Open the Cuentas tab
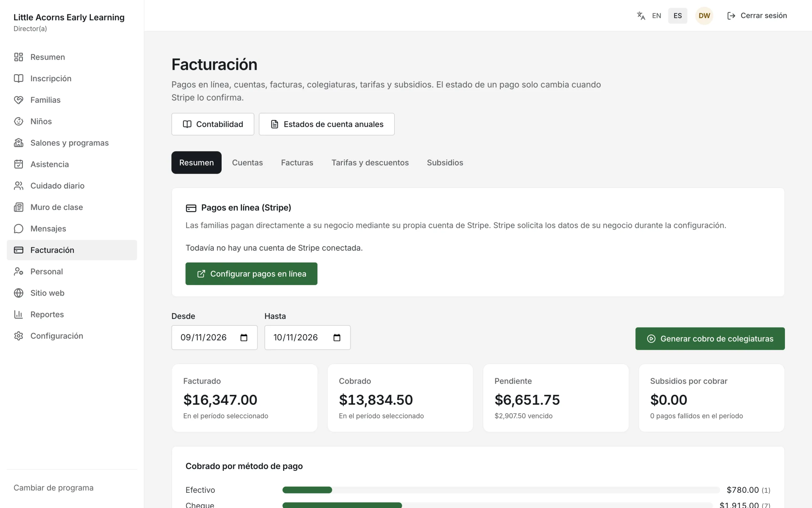 point(247,163)
